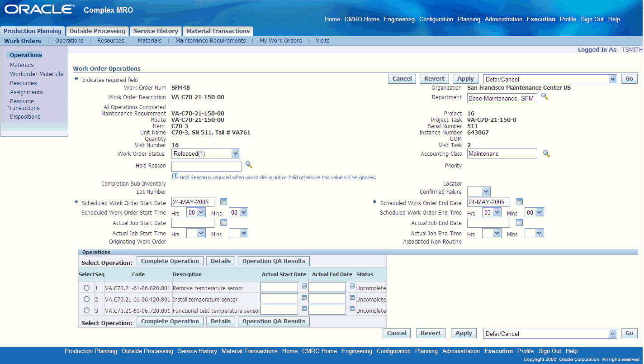
Task: Open Actual Job End Time minutes dropdown
Action: (534, 234)
